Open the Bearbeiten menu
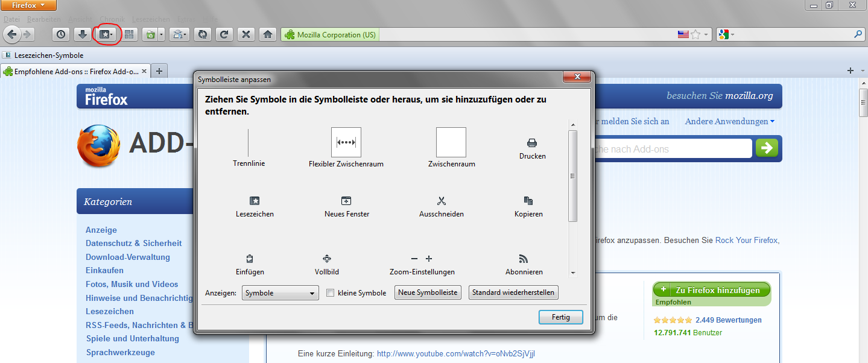The height and width of the screenshot is (363, 868). pos(43,19)
